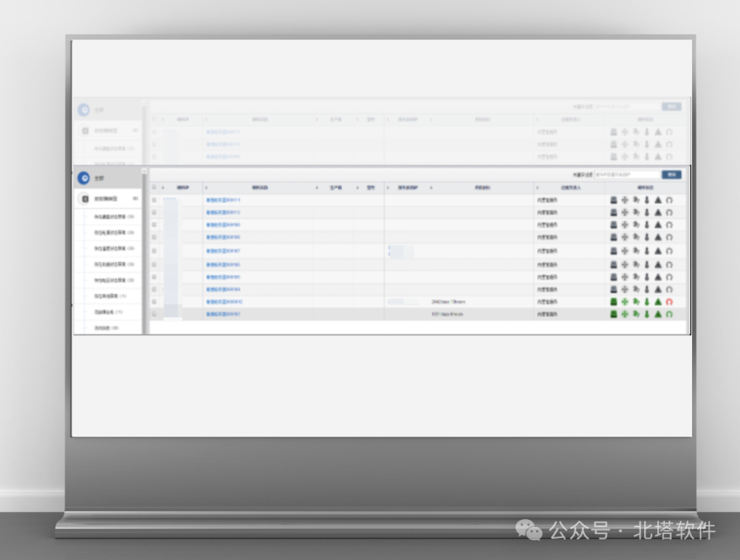The image size is (740, 560).
Task: Tick the checkbox of the third table row
Action: [x=154, y=225]
